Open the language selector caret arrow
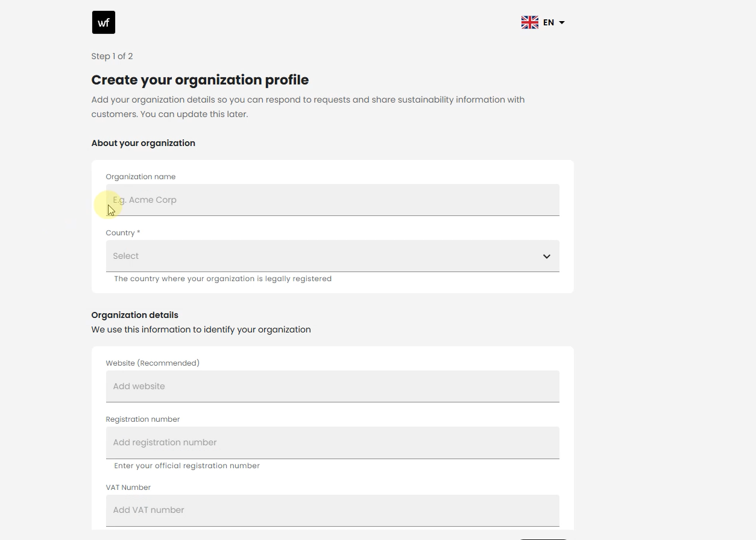Screen dimensions: 756x540 [x=562, y=22]
